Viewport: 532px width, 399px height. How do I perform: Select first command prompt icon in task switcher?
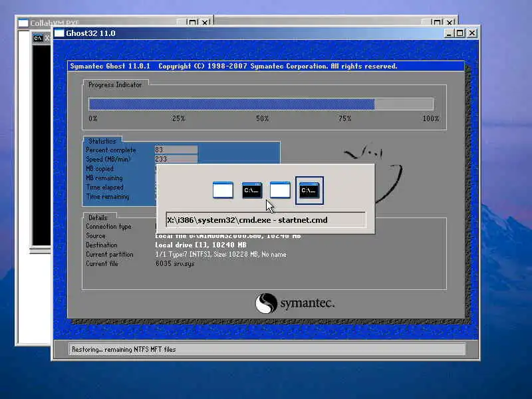(252, 190)
